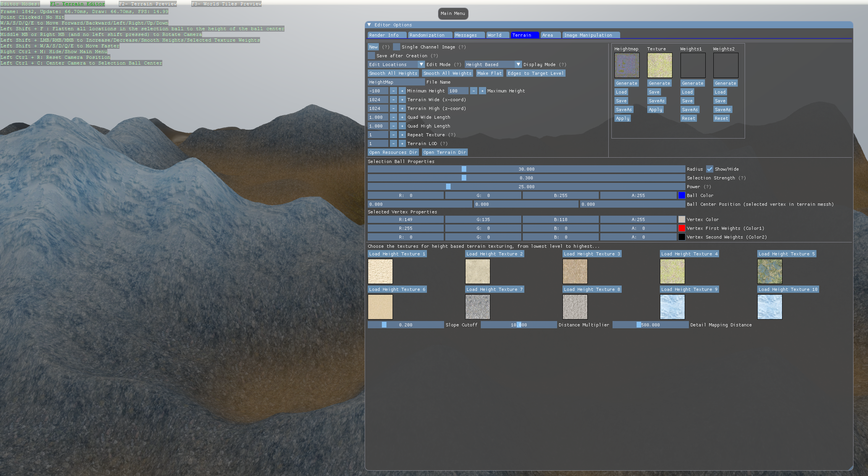Click the HeightMap File Name field
Screen dimensions: 868x476
click(x=396, y=82)
